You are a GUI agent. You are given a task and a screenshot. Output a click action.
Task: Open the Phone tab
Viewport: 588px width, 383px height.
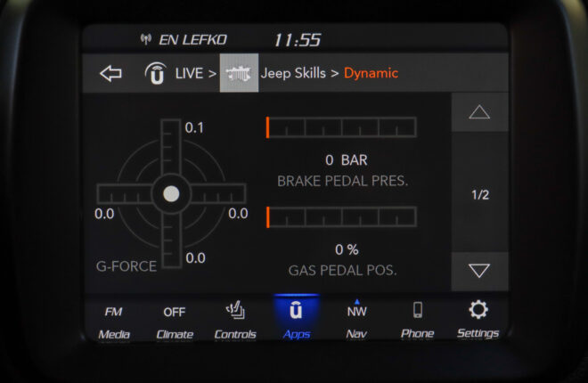tap(417, 321)
